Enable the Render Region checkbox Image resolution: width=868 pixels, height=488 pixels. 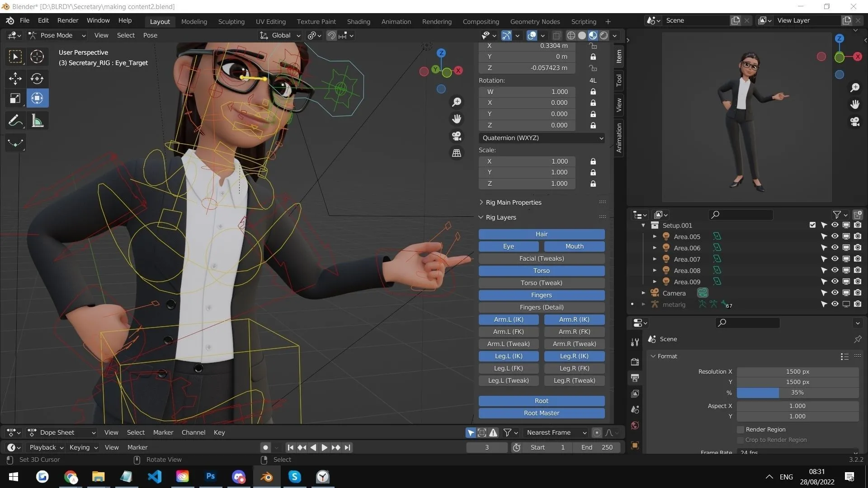[x=740, y=429]
